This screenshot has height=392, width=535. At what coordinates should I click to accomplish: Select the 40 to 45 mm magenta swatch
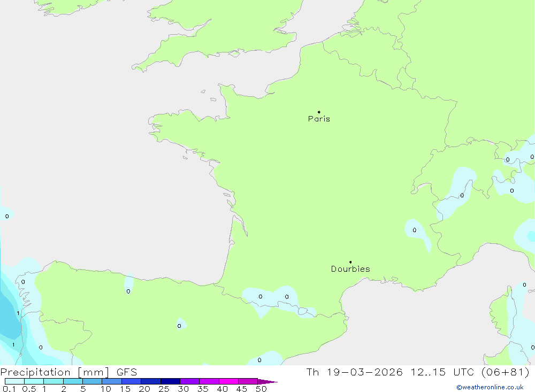[x=228, y=381]
